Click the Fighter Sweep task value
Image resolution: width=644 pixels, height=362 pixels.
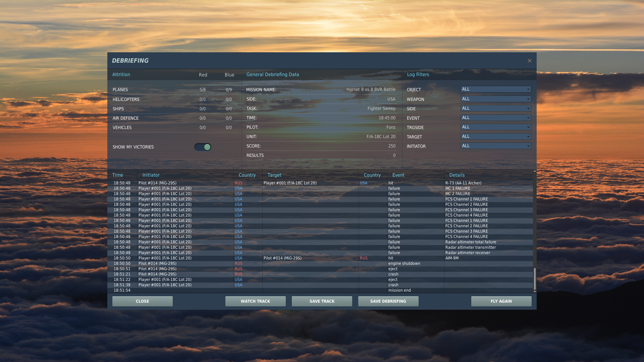tap(381, 109)
